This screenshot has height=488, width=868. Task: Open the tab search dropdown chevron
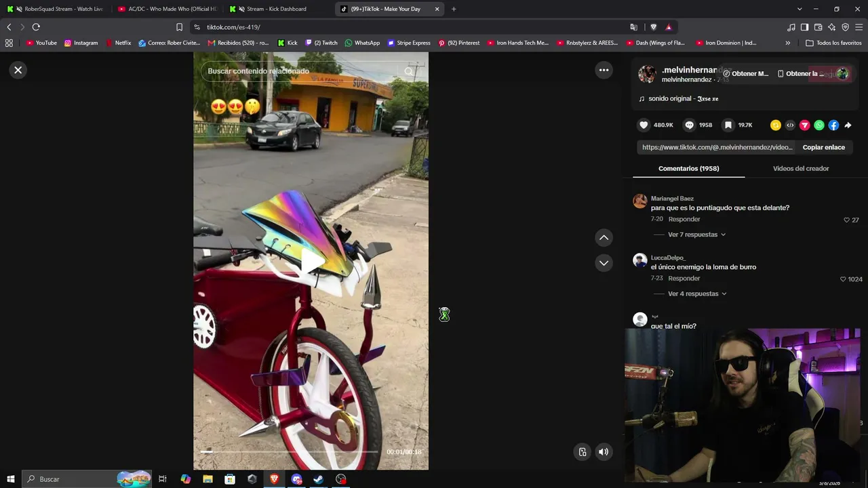pos(800,9)
